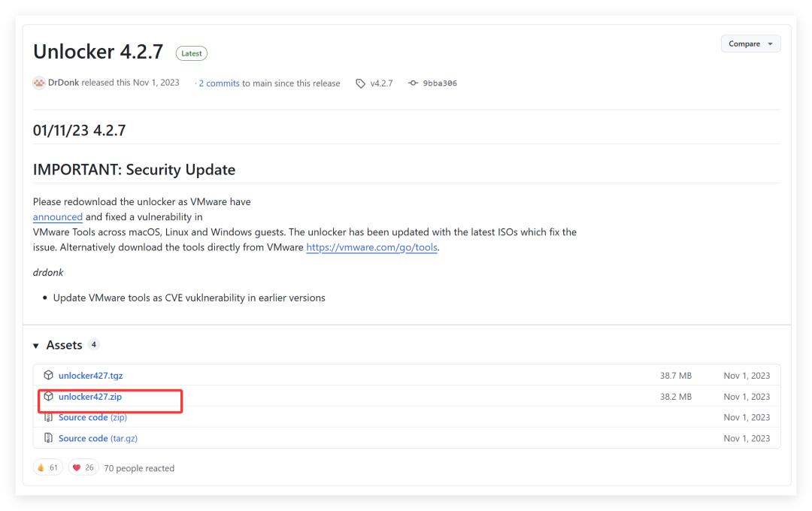Click the Nov 1, 2023 date for Source code (tar.gz)
Screen dimensions: 812x511
[747, 439]
